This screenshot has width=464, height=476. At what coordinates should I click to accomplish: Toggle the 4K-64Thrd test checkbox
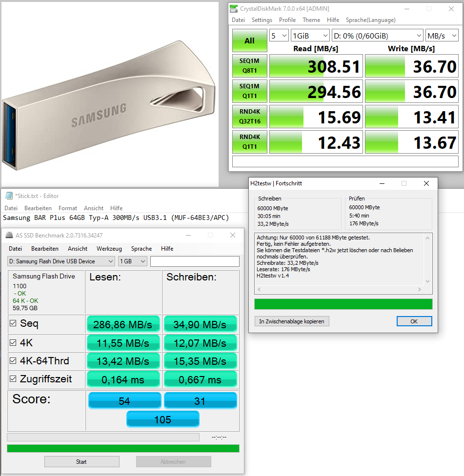pos(13,360)
